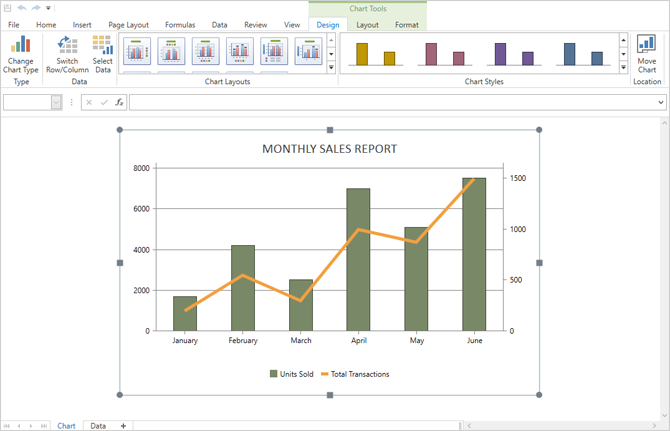The height and width of the screenshot is (431, 670).
Task: Switch to the Data sheet tab
Action: (x=98, y=426)
